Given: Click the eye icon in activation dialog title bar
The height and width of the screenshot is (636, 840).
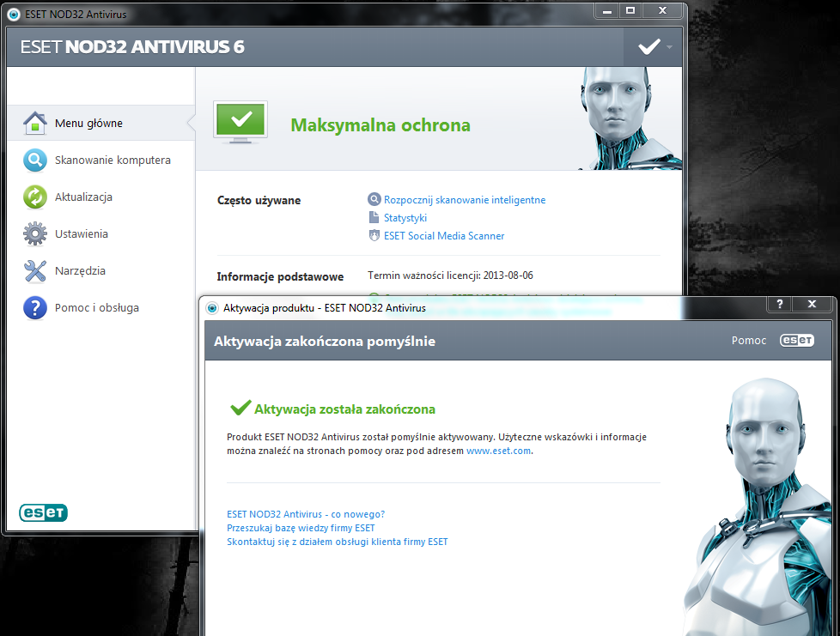Looking at the screenshot, I should pos(212,308).
